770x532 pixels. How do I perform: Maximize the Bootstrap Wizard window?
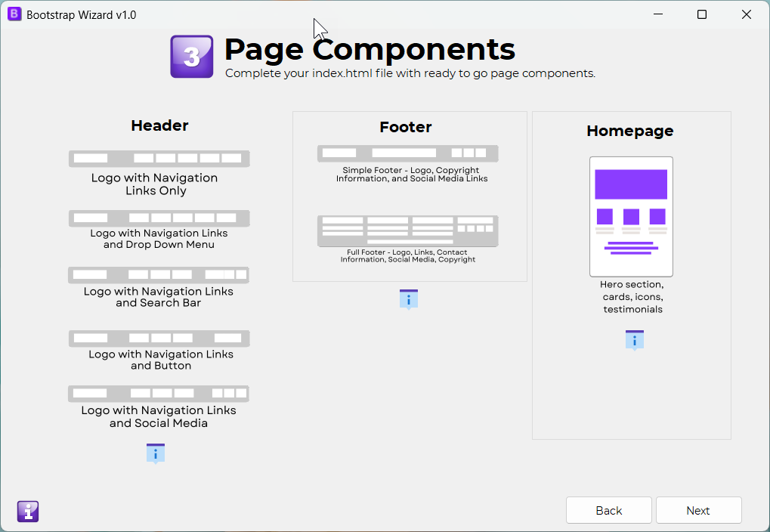[x=701, y=14]
